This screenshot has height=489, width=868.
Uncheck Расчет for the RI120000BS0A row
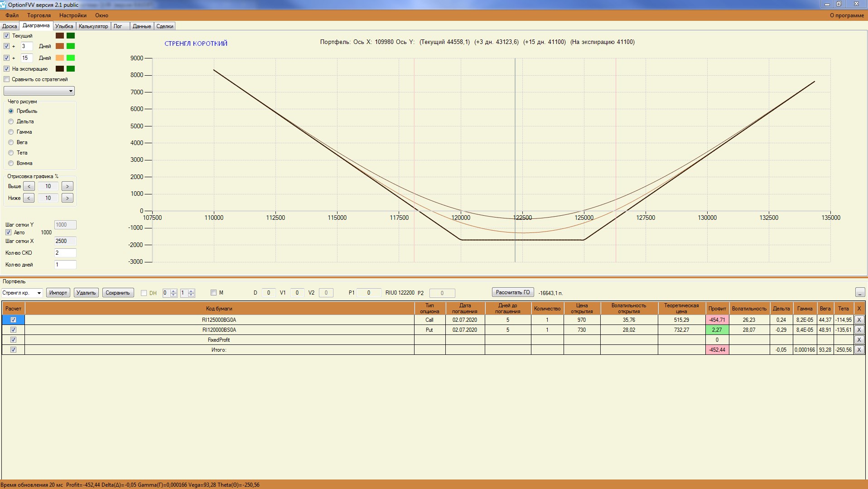(x=13, y=330)
